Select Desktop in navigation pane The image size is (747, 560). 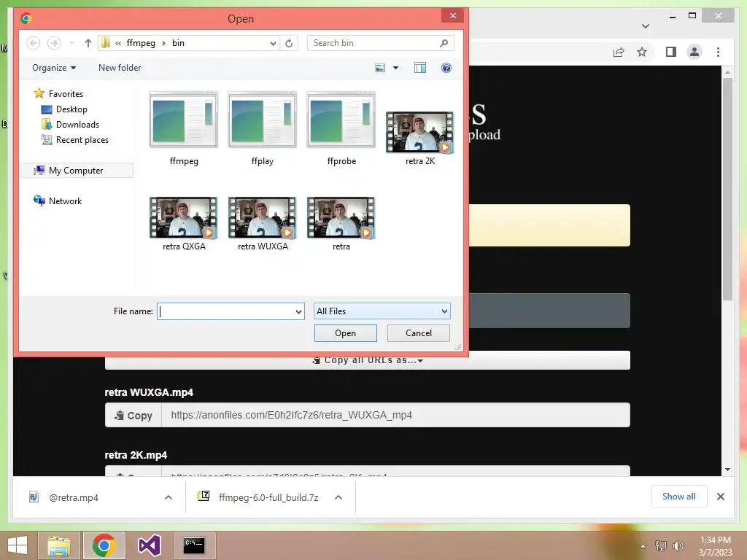coord(64,109)
